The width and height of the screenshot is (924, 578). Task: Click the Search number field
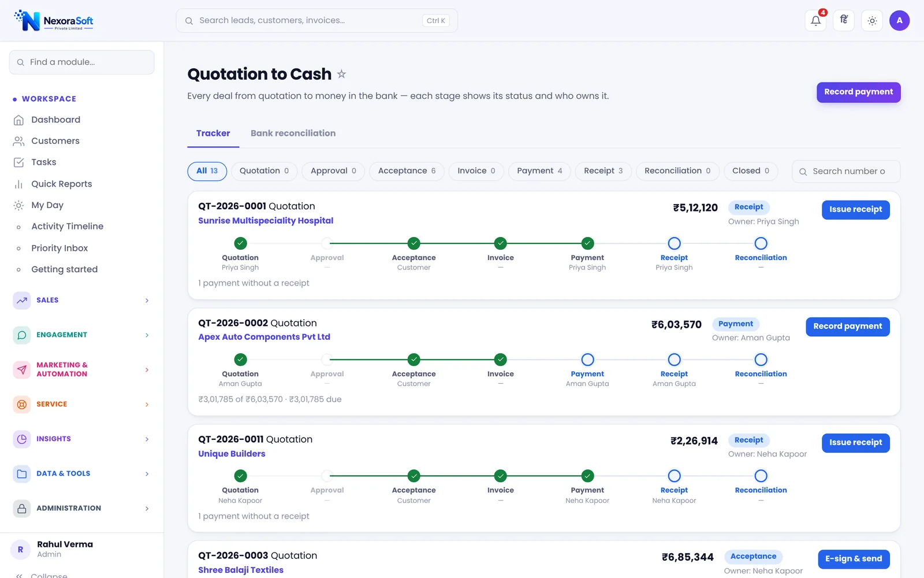click(x=845, y=172)
